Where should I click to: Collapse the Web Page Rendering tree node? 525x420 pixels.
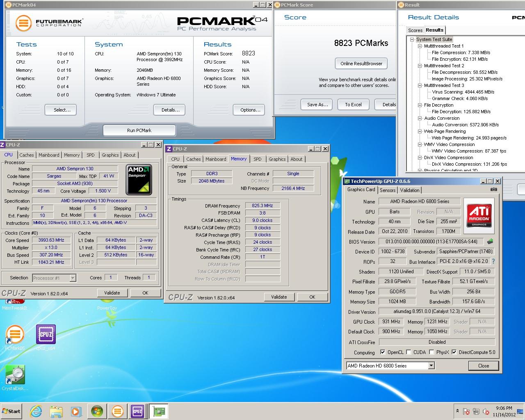[420, 131]
